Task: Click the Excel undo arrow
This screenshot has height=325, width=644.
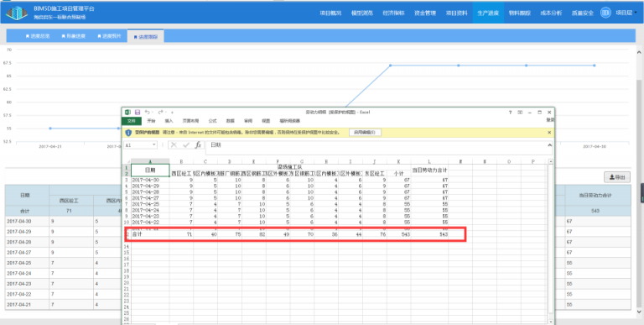Action: pyautogui.click(x=147, y=112)
